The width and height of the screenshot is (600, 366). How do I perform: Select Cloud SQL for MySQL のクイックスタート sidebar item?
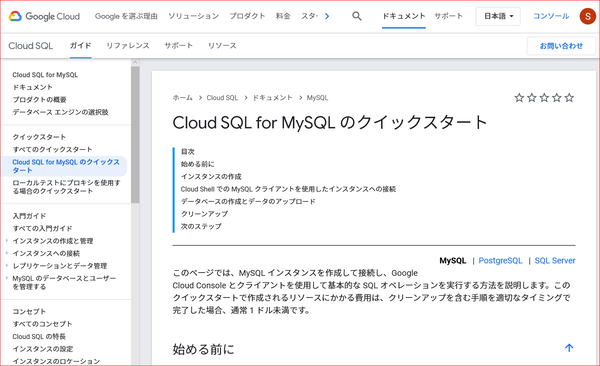[64, 166]
